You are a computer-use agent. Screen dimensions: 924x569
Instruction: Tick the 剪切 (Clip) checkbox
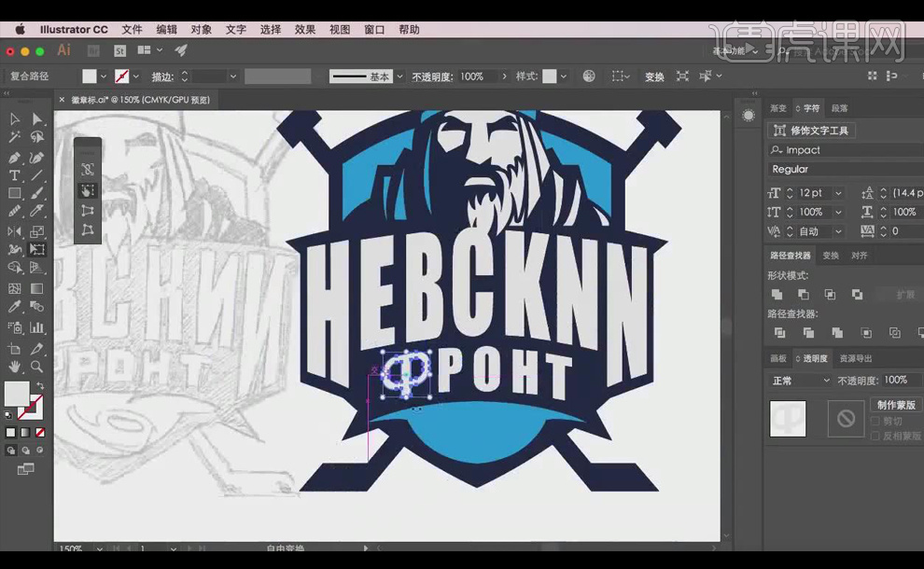click(x=875, y=422)
